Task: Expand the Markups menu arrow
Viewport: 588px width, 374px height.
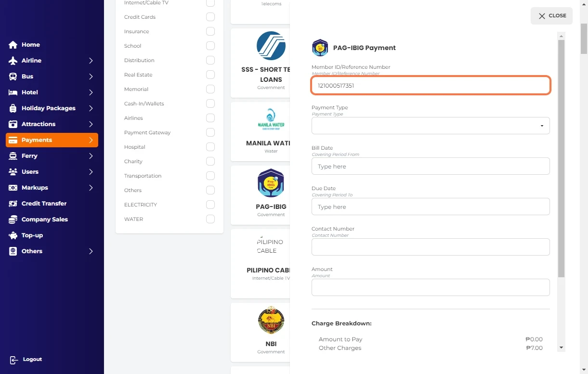Action: pos(91,188)
